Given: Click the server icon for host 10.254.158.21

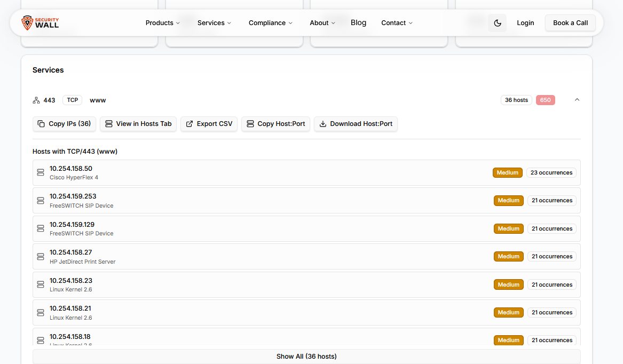Looking at the screenshot, I should [x=41, y=312].
